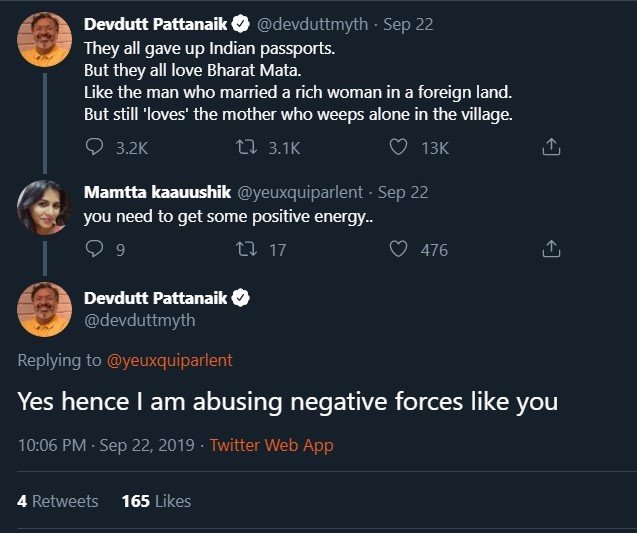Share Devdutt's first tweet
Viewport: 637px width, 533px height.
(x=550, y=147)
